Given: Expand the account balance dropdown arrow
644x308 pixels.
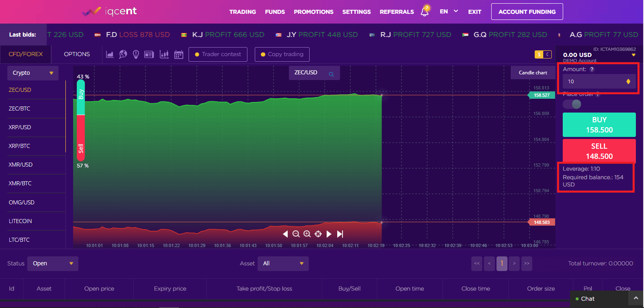Looking at the screenshot, I should (x=633, y=55).
